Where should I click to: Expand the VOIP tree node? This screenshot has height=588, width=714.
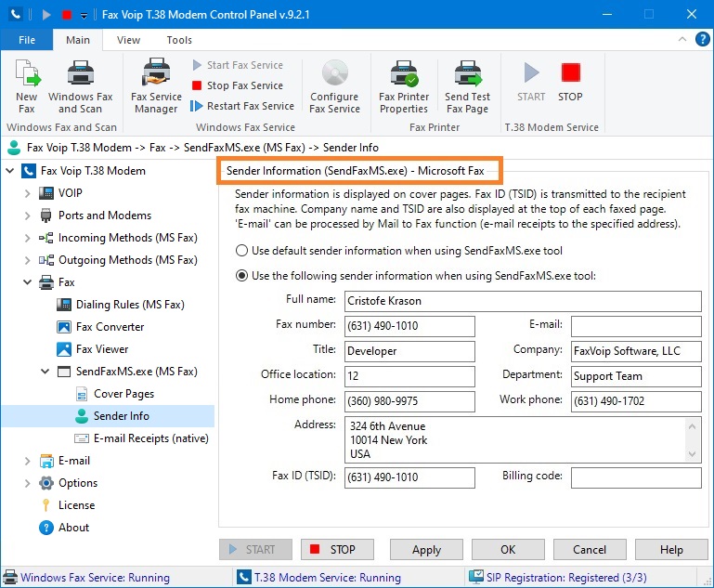click(x=27, y=193)
